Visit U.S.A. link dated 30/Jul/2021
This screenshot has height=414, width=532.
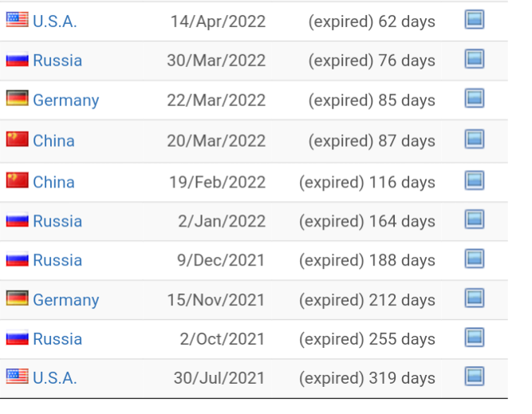point(55,378)
